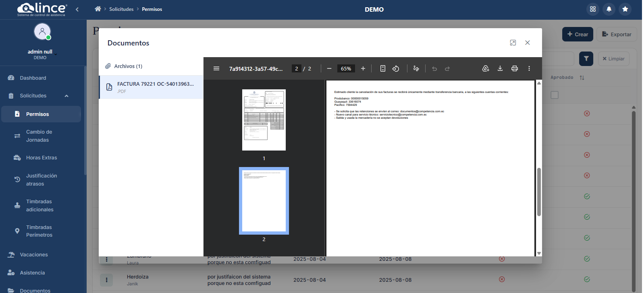Download the PDF document

coord(500,68)
